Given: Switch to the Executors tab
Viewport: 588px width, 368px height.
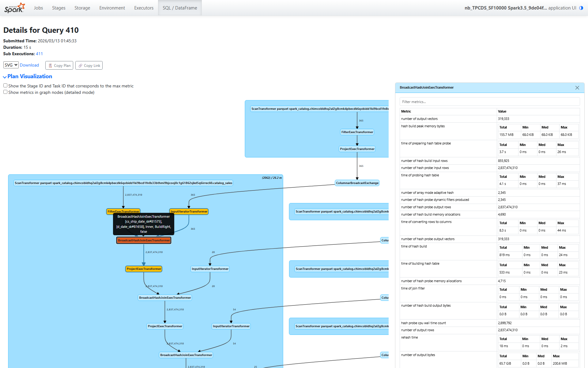Looking at the screenshot, I should (x=144, y=8).
